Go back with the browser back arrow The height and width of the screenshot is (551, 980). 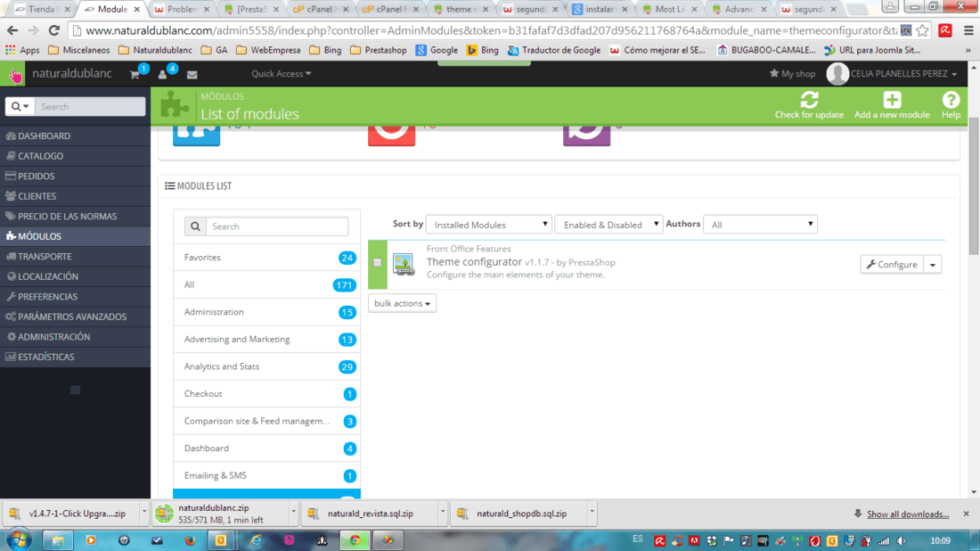coord(12,30)
